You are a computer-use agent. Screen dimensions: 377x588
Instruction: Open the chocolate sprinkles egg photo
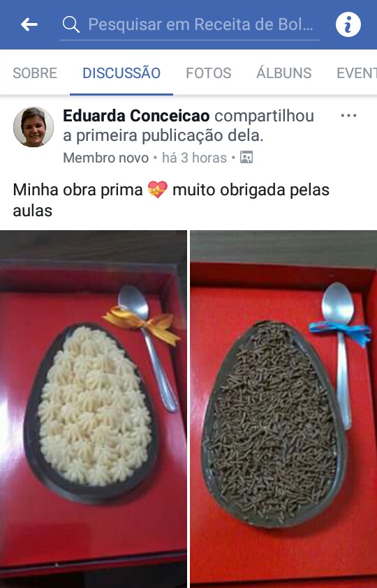[283, 409]
